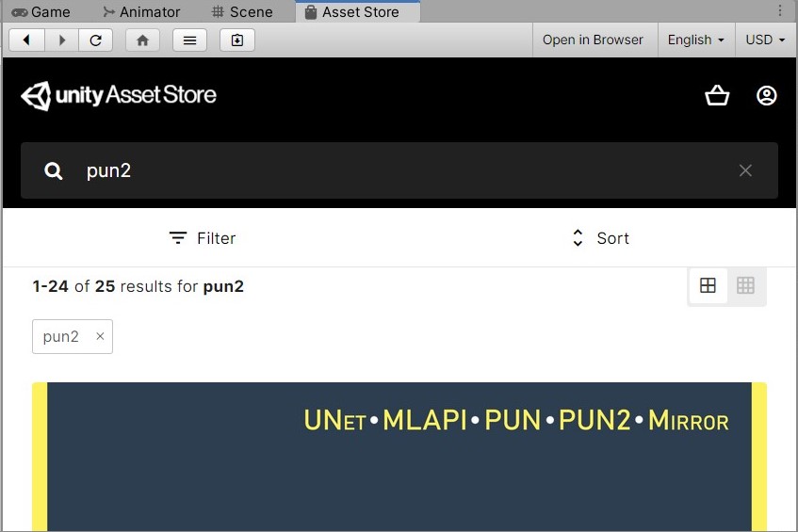Screen dimensions: 798x532
Task: Open the Sort options
Action: click(x=600, y=238)
